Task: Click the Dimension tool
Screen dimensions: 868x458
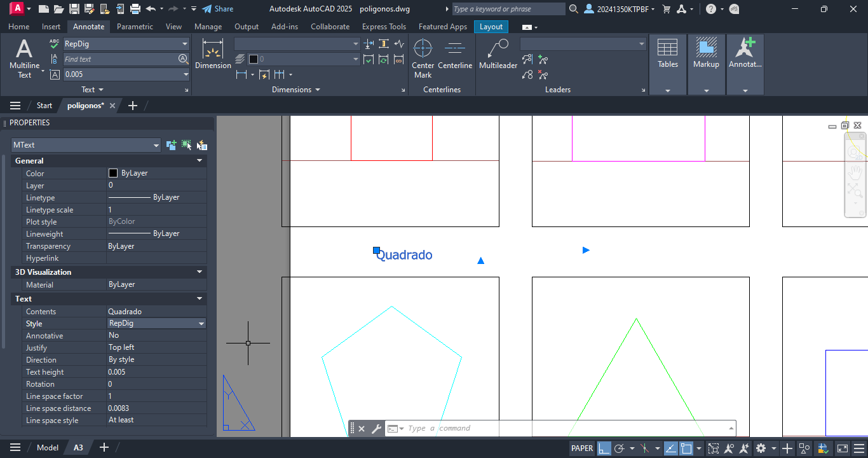Action: point(213,54)
